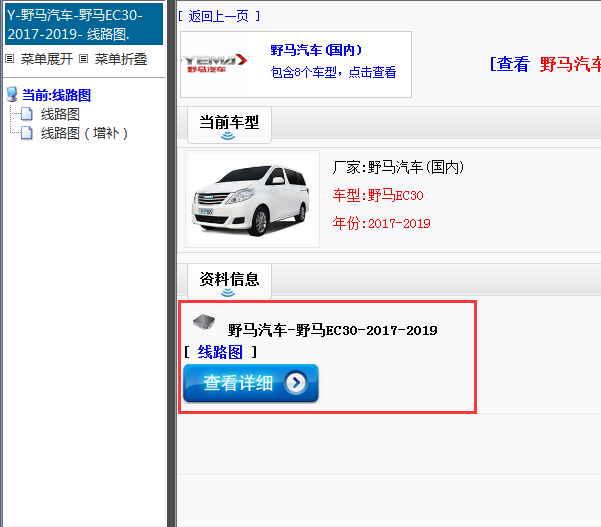Click the arrow icon on 查看详细 button
Image resolution: width=601 pixels, height=527 pixels.
[x=296, y=382]
